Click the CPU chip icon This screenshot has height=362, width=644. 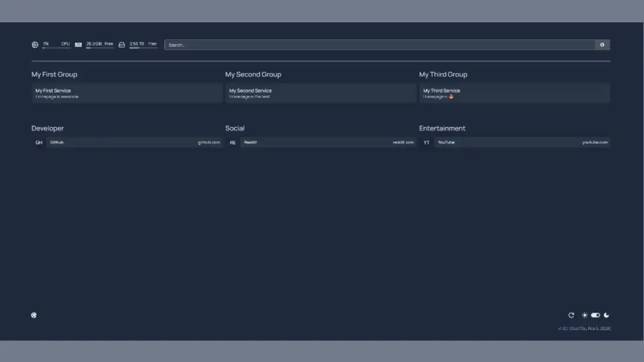[35, 45]
